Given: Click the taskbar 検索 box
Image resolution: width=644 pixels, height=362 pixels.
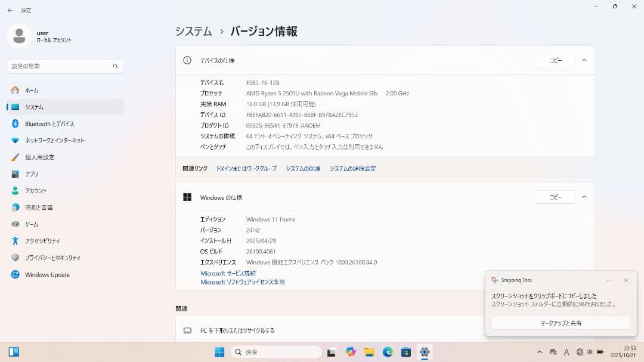Looking at the screenshot, I should pos(275,352).
